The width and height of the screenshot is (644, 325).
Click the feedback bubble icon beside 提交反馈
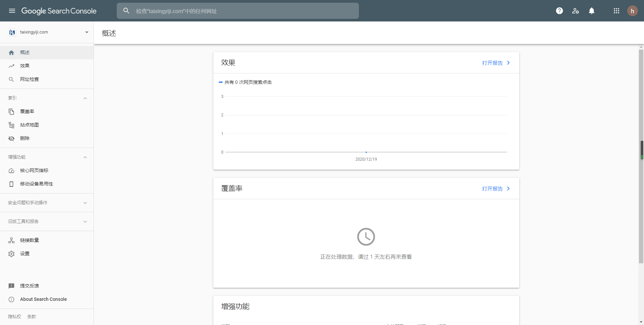point(11,286)
